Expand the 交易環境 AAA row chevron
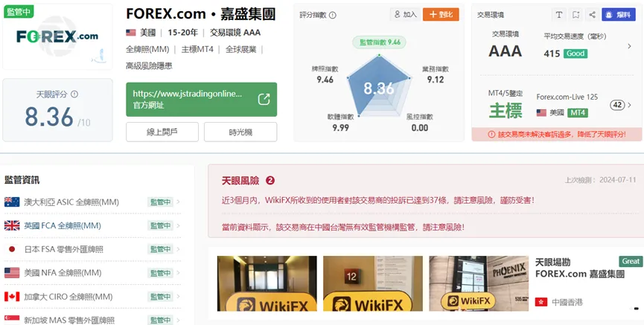The height and width of the screenshot is (325, 644). tap(629, 46)
